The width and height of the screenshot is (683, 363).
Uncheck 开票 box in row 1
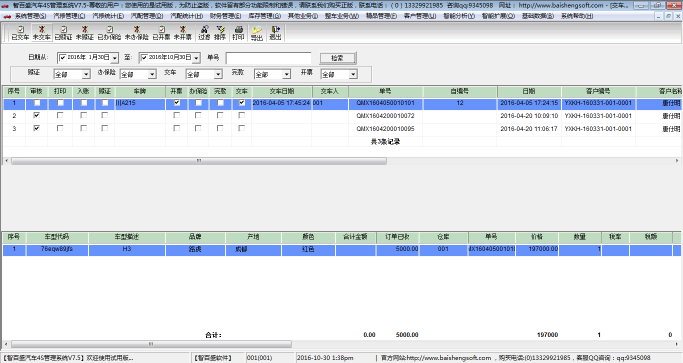tap(176, 103)
